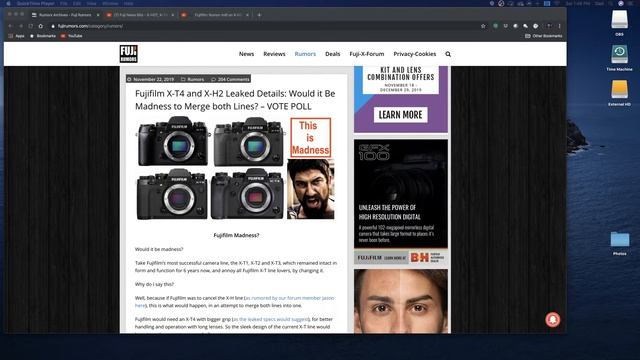The height and width of the screenshot is (360, 640).
Task: Open the YouTube bookmark
Action: tap(71, 36)
